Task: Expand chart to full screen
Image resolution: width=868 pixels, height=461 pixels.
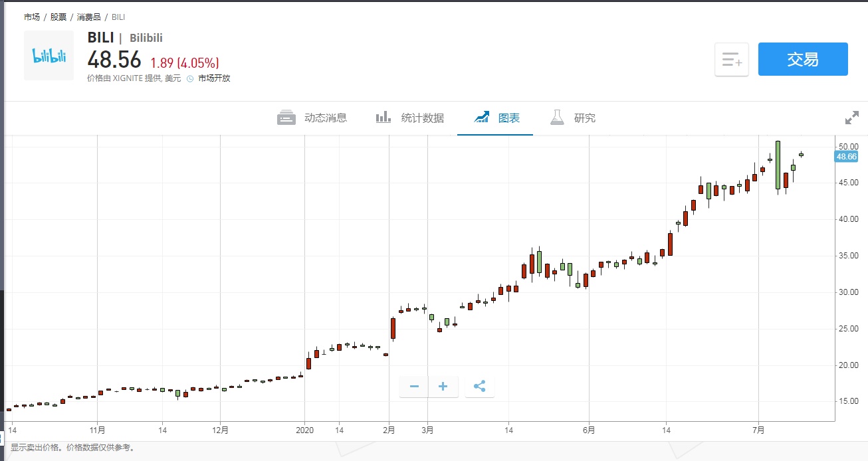Action: (851, 118)
